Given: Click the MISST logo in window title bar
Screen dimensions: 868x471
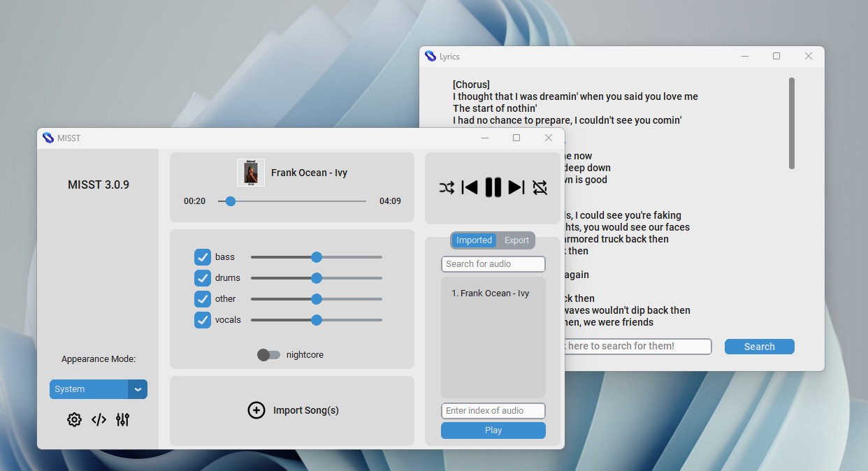Looking at the screenshot, I should click(48, 138).
